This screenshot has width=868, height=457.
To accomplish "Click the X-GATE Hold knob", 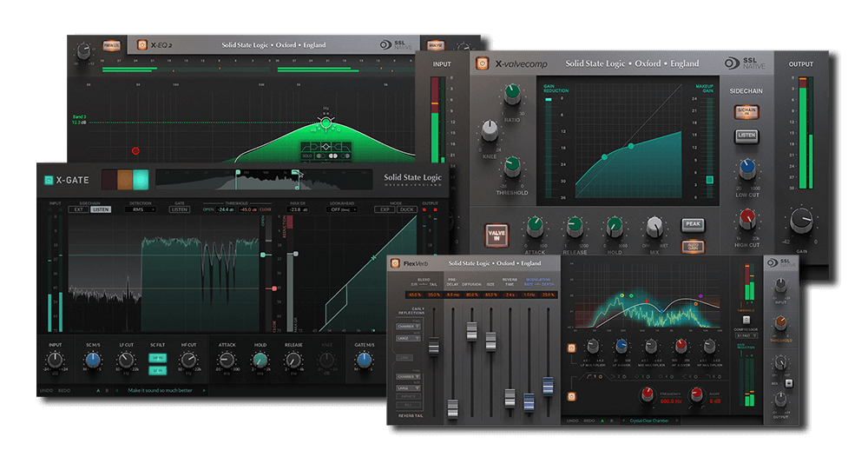I will [x=260, y=361].
